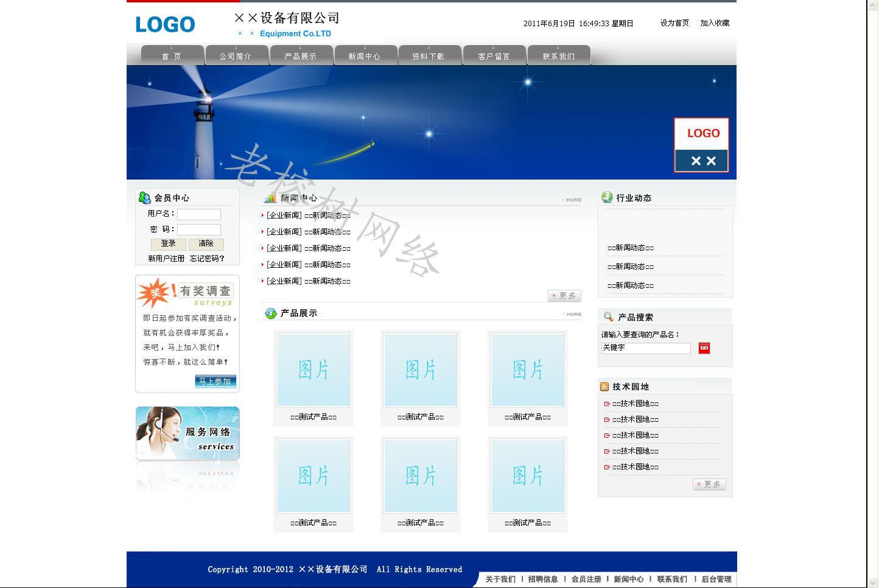Focus the 关键字 product search field

[646, 348]
